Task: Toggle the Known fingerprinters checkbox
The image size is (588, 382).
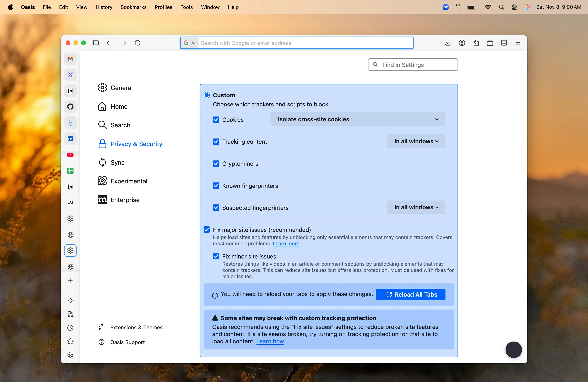Action: pos(216,186)
